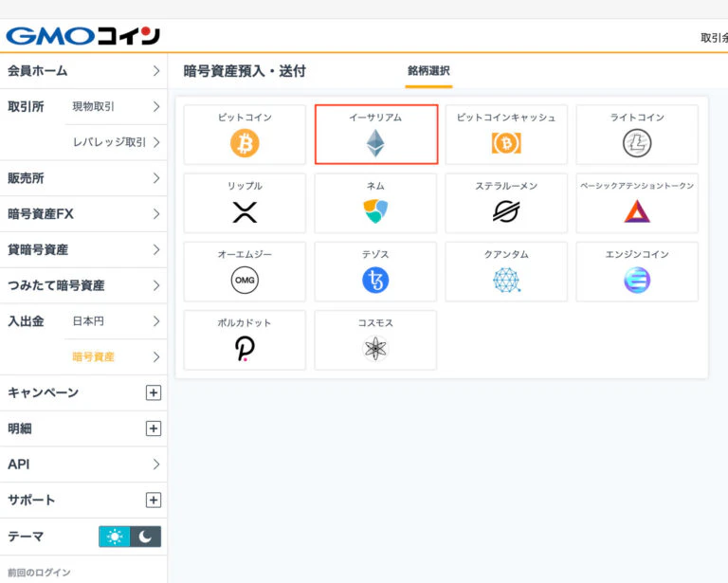Pick the NEM icon
This screenshot has width=728, height=583.
375,211
